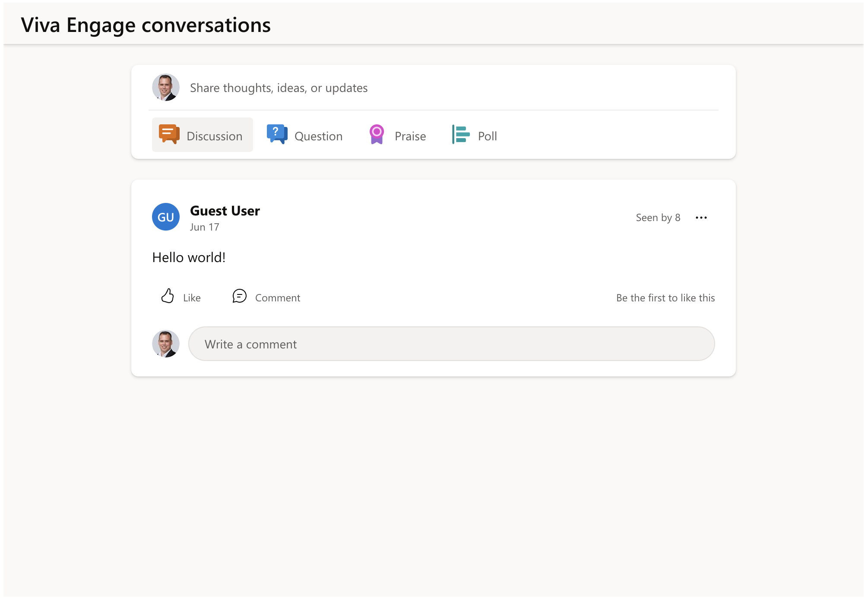This screenshot has height=601, width=868.
Task: Click the GU avatar of Guest User
Action: (166, 217)
